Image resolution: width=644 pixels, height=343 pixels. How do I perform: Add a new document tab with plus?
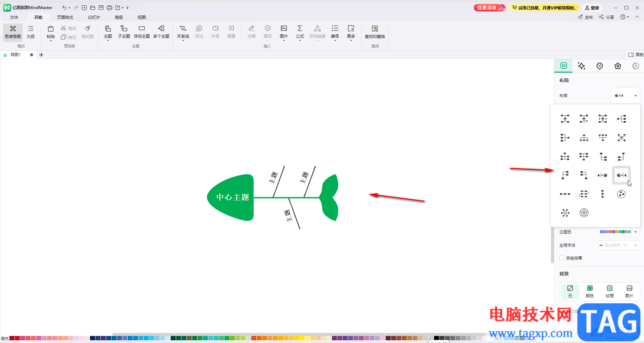(41, 55)
